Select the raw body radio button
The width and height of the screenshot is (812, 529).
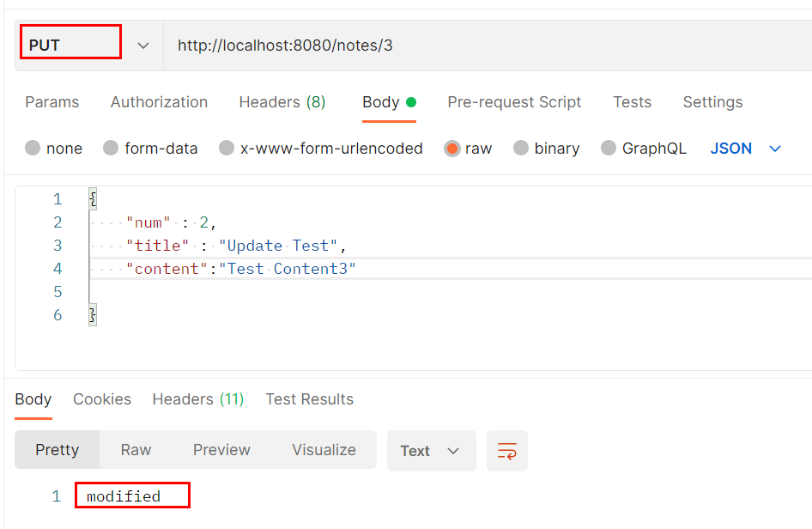(452, 149)
